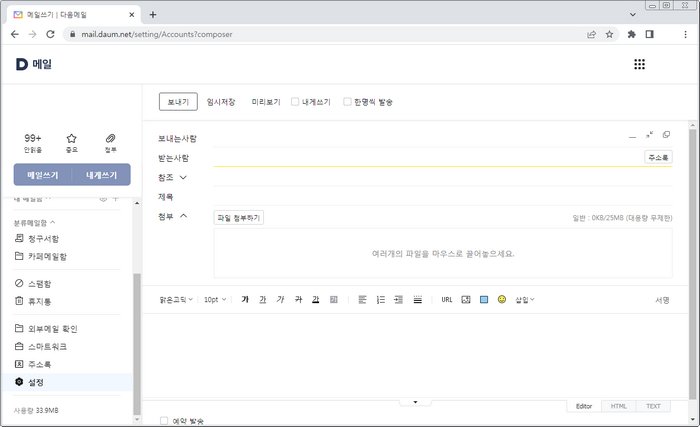Open 스마트워크 in the sidebar
700x427 pixels.
tap(41, 347)
